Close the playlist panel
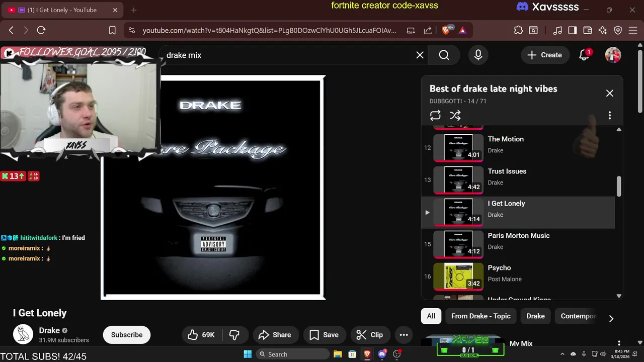This screenshot has width=644, height=362. coord(609,93)
